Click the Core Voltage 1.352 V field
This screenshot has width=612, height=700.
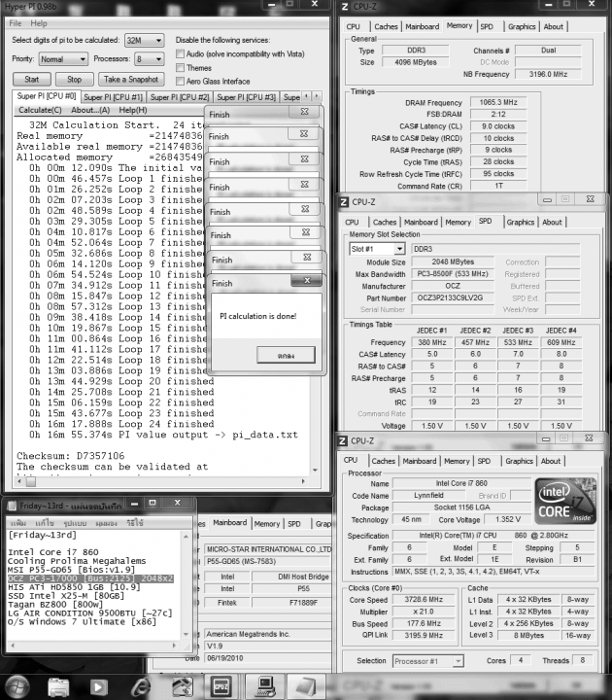tap(508, 519)
